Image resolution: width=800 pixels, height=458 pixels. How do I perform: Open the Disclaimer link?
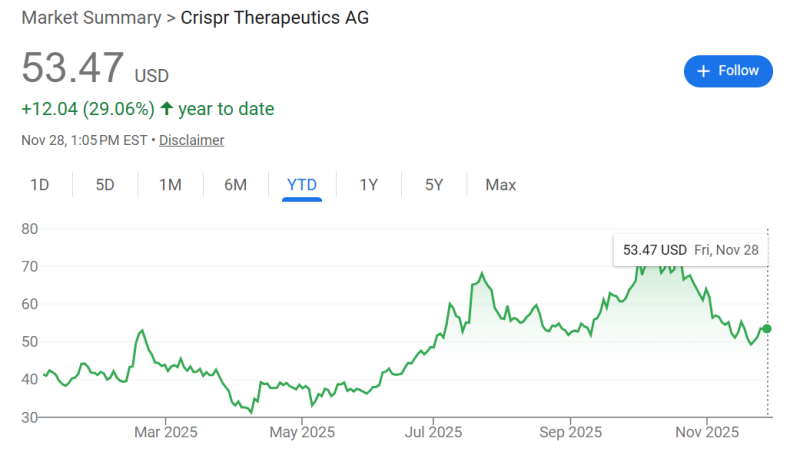click(191, 140)
